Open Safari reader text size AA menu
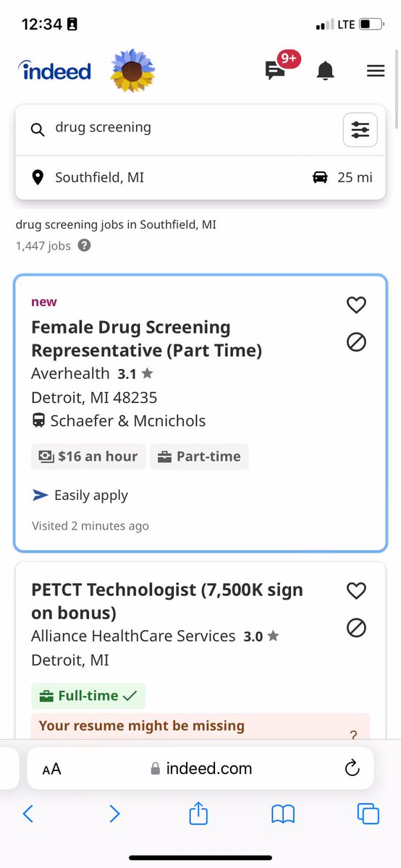The image size is (401, 868). (x=51, y=770)
